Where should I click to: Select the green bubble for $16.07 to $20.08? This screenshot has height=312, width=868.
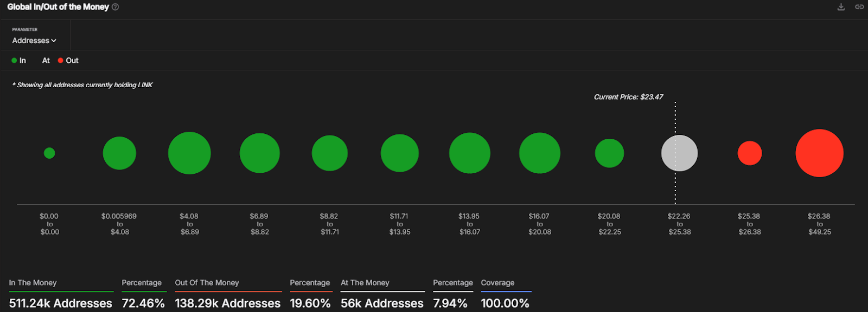540,153
